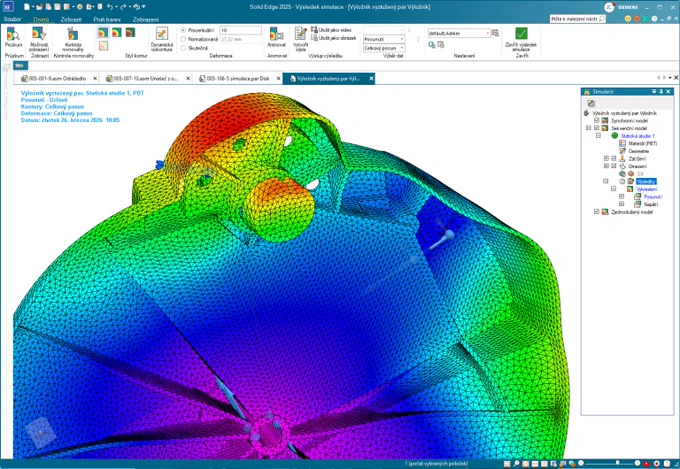Toggle checkbox for Zjednodušený model
Viewport: 680px width, 469px height.
pyautogui.click(x=597, y=212)
